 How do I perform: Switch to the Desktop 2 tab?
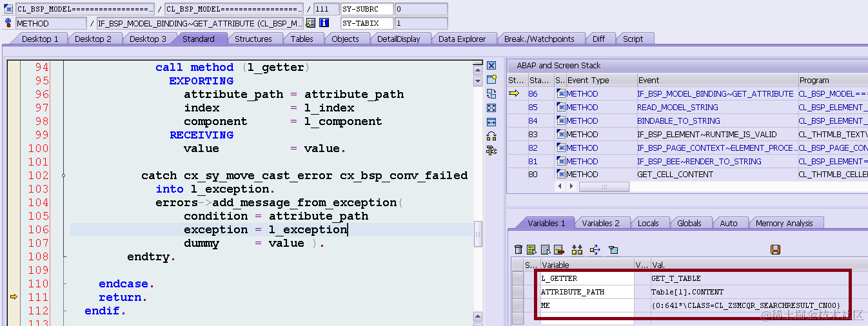click(x=93, y=39)
